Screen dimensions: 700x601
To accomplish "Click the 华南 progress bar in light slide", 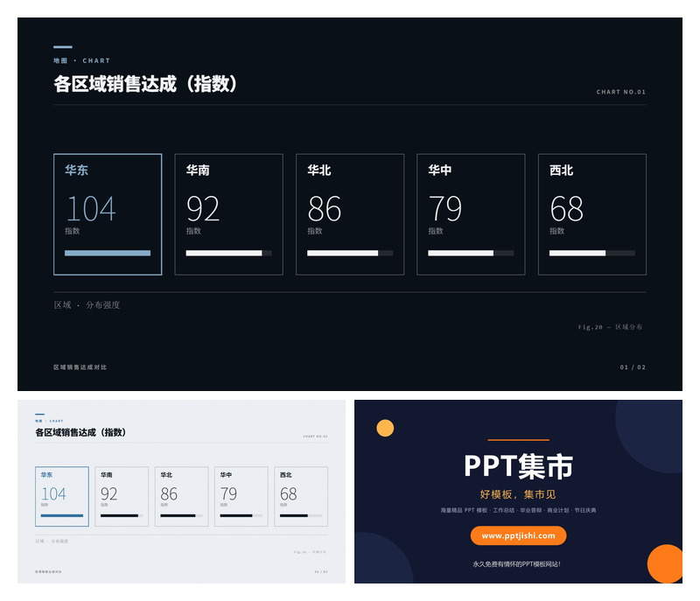I will click(122, 516).
